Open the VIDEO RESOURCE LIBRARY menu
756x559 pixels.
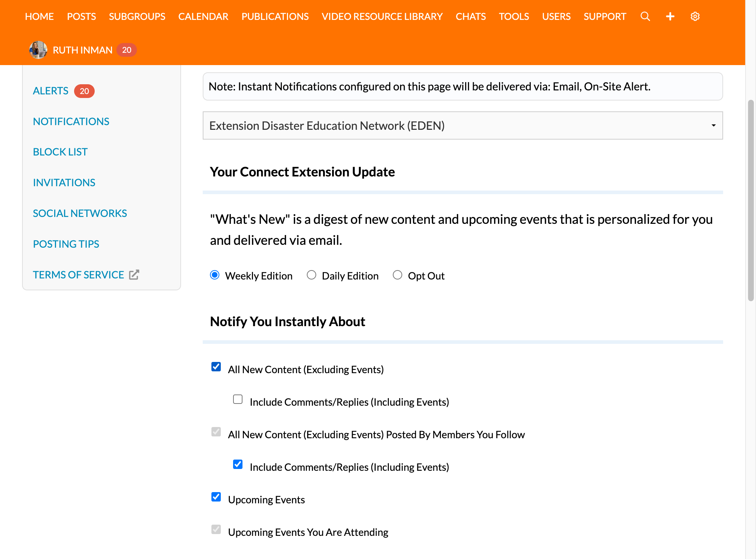point(382,16)
